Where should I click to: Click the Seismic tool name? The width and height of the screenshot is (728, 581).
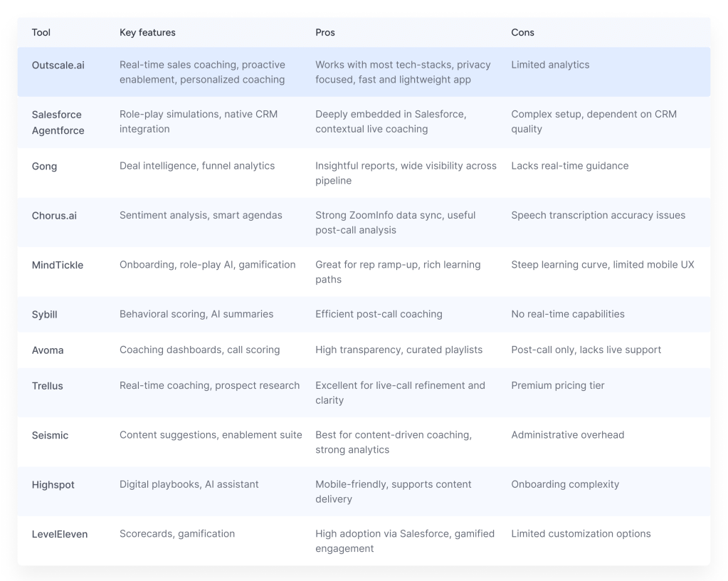(x=51, y=436)
